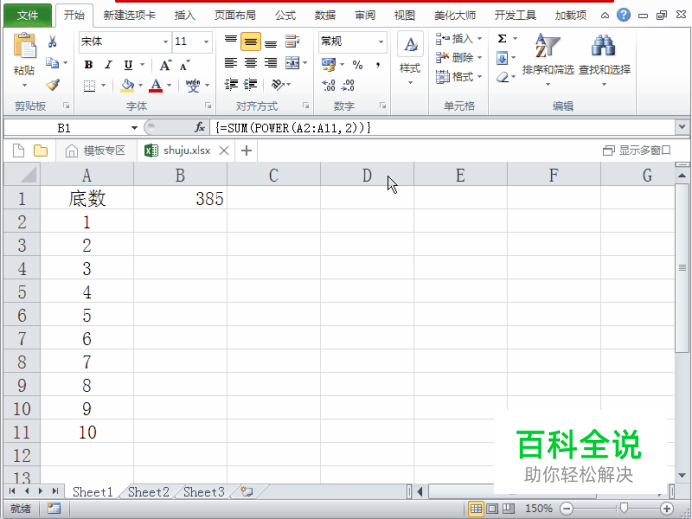Click the Fill down icon
The width and height of the screenshot is (692, 519).
[502, 58]
